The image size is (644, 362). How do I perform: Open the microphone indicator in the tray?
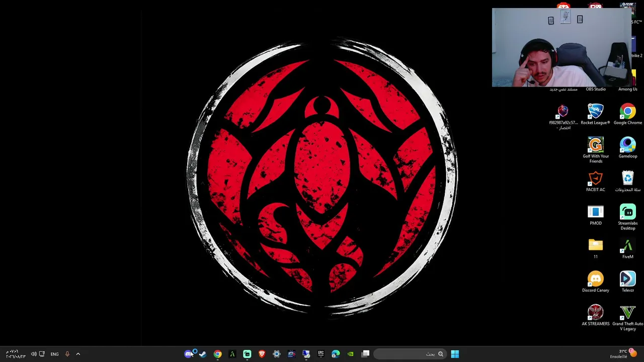click(x=67, y=354)
